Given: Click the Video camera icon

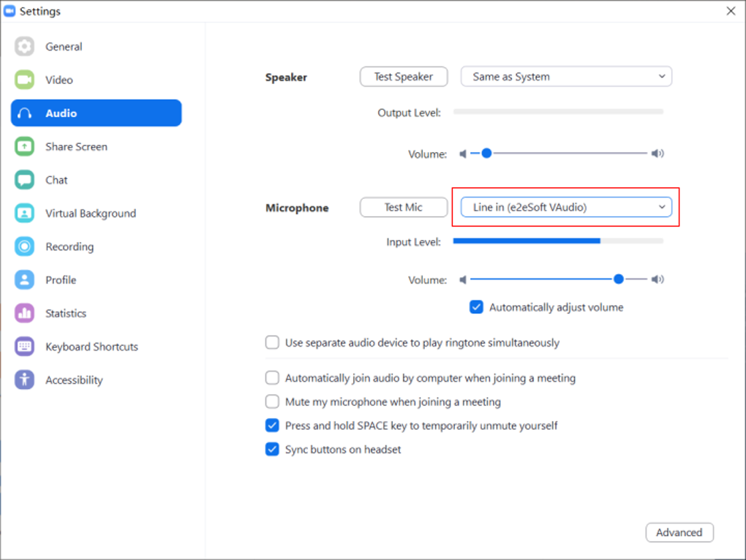Looking at the screenshot, I should [25, 80].
